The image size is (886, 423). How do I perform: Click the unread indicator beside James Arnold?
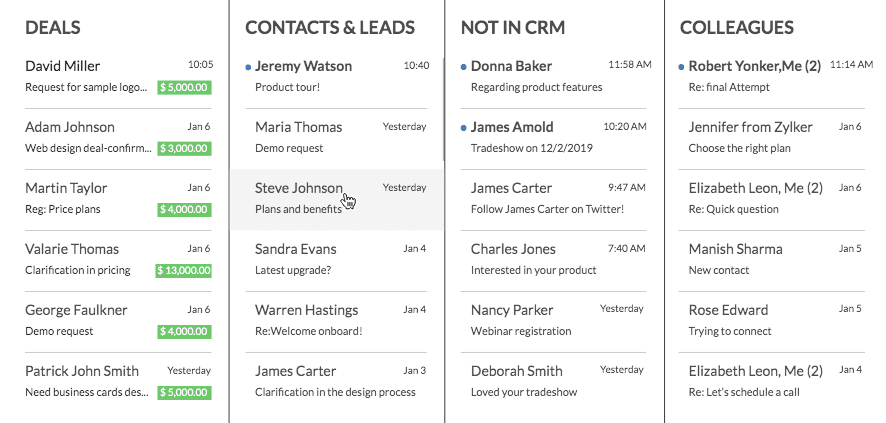click(x=463, y=128)
